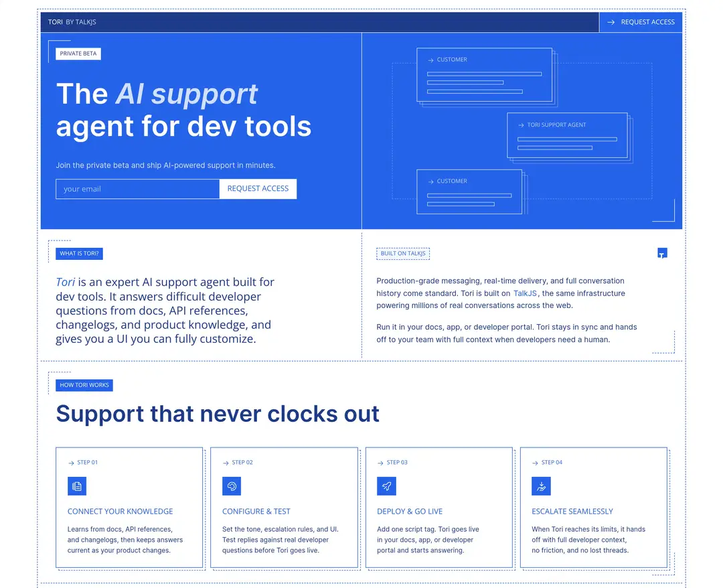Open the TalkJS hyperlink in paragraph
Image resolution: width=723 pixels, height=588 pixels.
pos(526,293)
